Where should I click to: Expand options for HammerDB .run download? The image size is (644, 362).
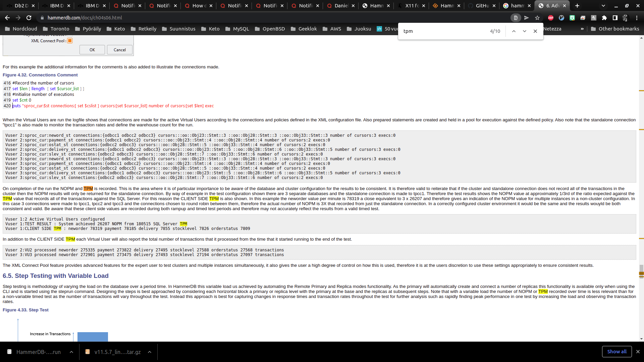[71, 352]
